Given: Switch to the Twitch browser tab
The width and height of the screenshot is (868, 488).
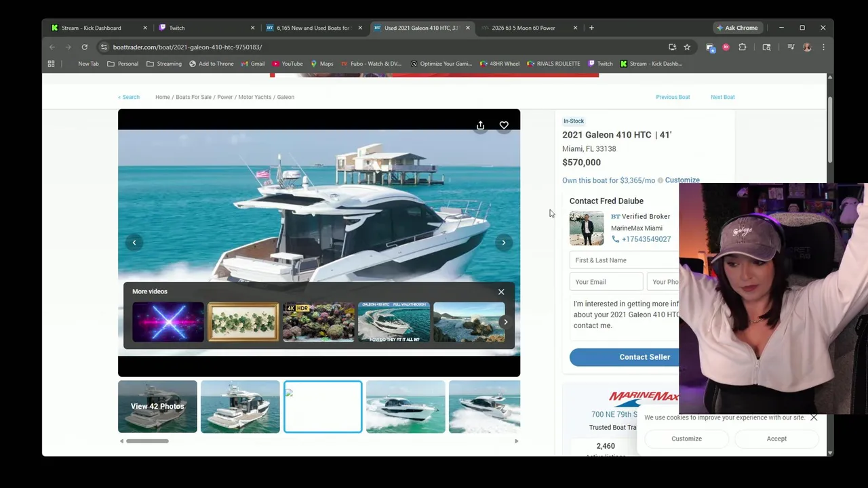Looking at the screenshot, I should pyautogui.click(x=177, y=28).
